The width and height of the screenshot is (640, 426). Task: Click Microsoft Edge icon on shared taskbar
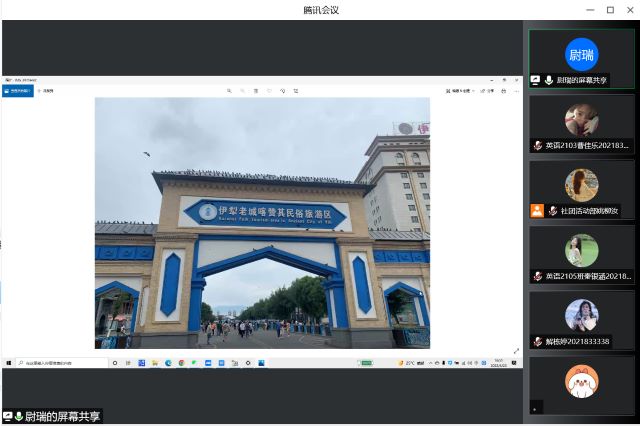(x=168, y=363)
